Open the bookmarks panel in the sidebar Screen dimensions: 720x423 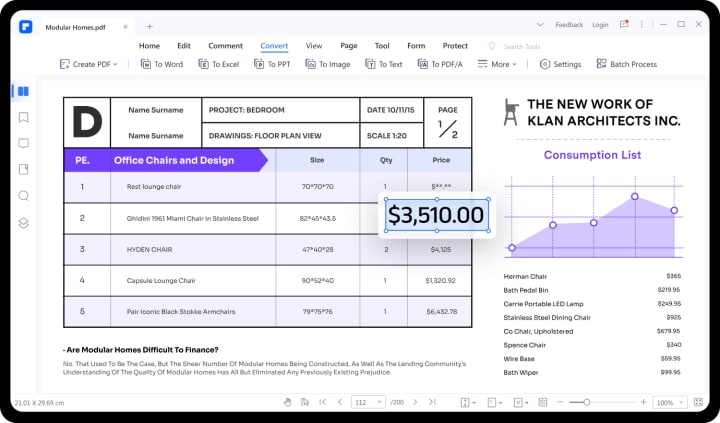pos(23,118)
